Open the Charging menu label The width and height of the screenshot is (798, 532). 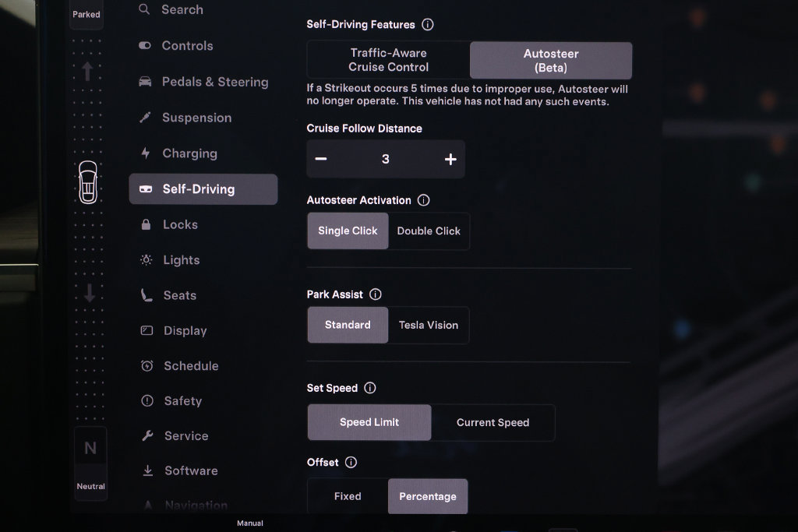(x=190, y=153)
